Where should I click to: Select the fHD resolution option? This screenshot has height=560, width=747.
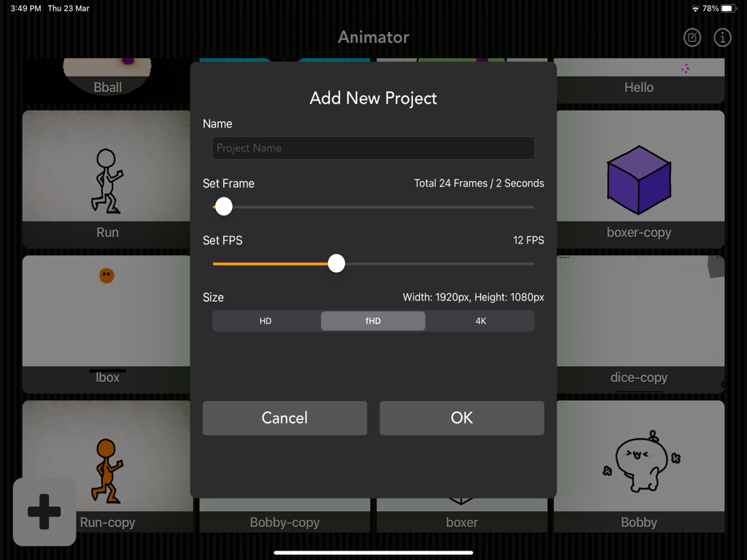click(373, 321)
